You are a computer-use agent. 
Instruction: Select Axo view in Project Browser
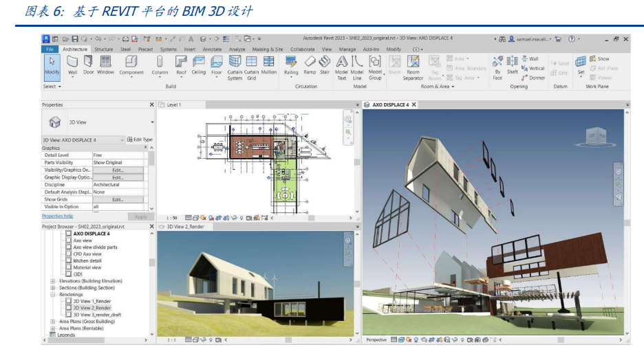click(83, 240)
